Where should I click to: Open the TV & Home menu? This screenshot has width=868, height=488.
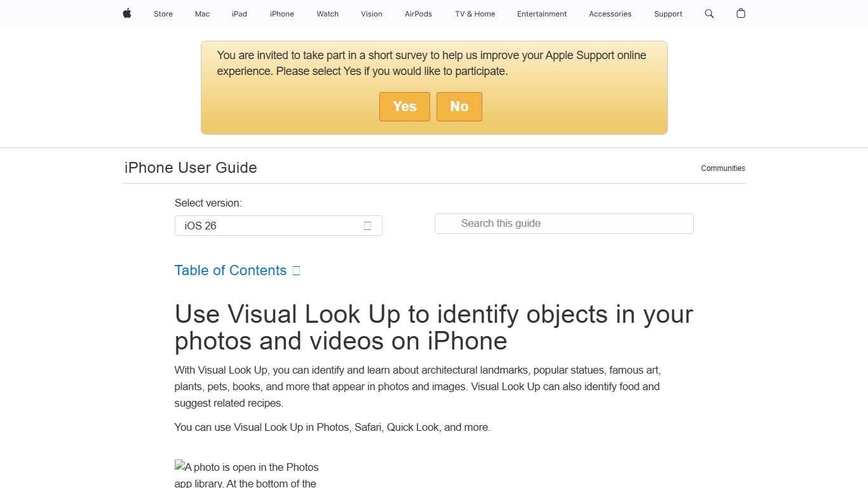point(474,13)
